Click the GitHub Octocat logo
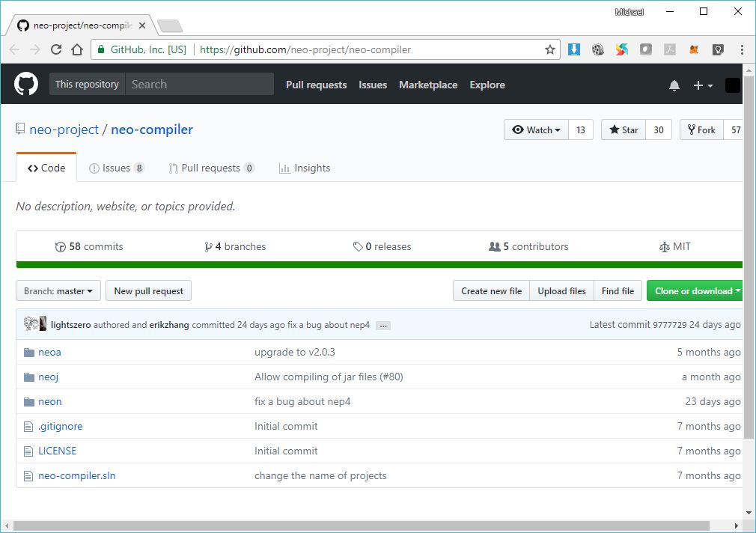 [26, 84]
